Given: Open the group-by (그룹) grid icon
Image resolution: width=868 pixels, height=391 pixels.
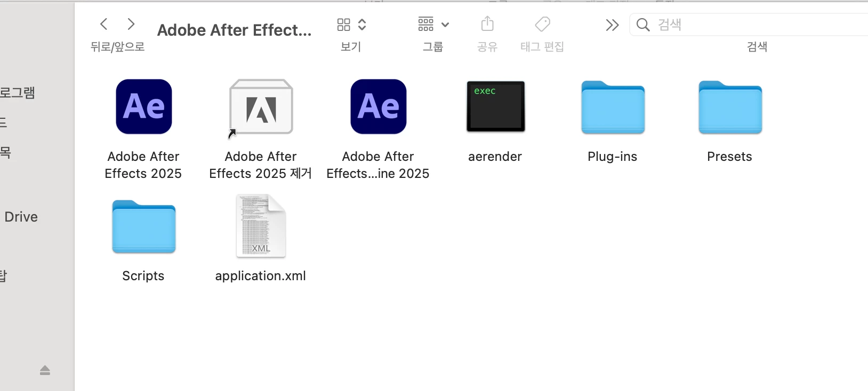Looking at the screenshot, I should (426, 24).
